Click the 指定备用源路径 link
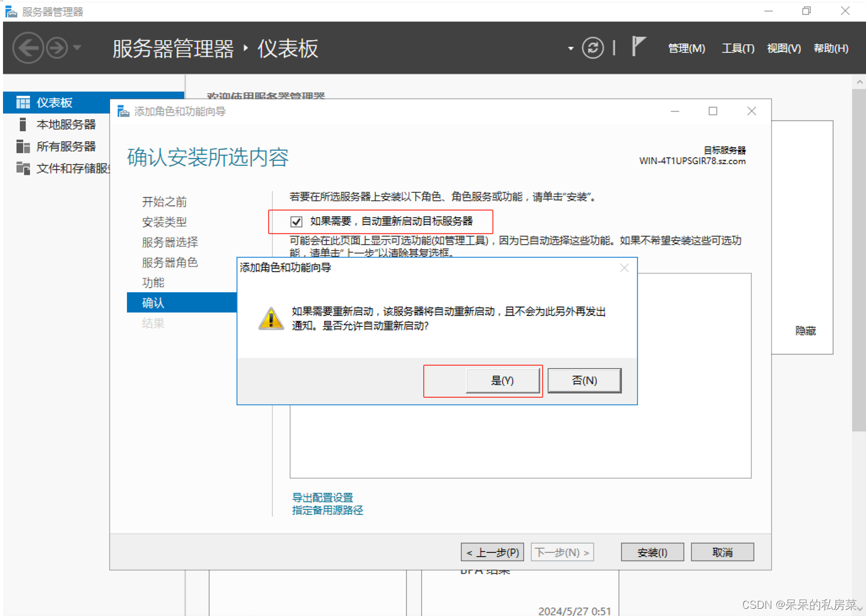The width and height of the screenshot is (866, 616). (327, 510)
